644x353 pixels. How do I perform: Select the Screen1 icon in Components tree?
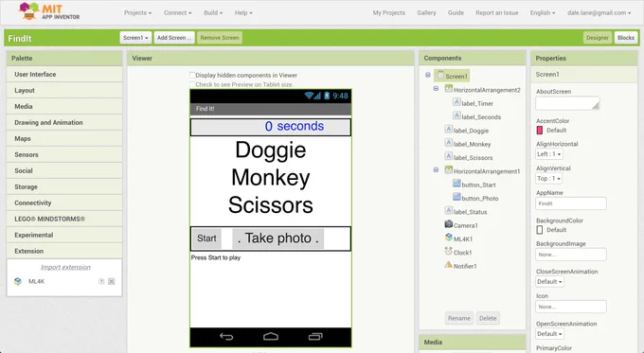point(440,75)
